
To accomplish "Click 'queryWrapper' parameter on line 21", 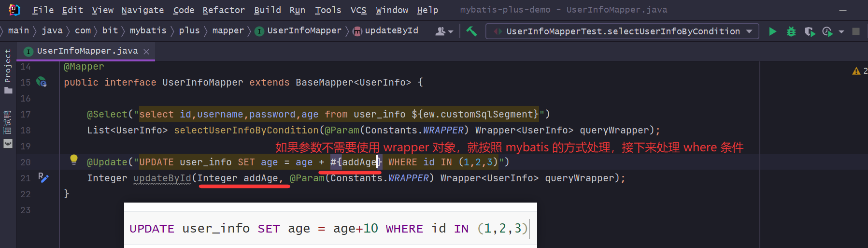I will click(x=580, y=178).
